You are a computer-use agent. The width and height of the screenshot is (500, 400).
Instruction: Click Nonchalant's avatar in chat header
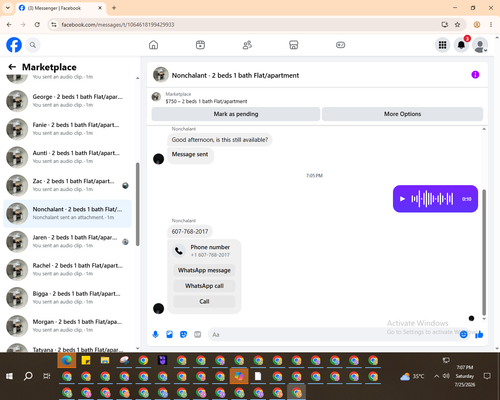[x=161, y=75]
